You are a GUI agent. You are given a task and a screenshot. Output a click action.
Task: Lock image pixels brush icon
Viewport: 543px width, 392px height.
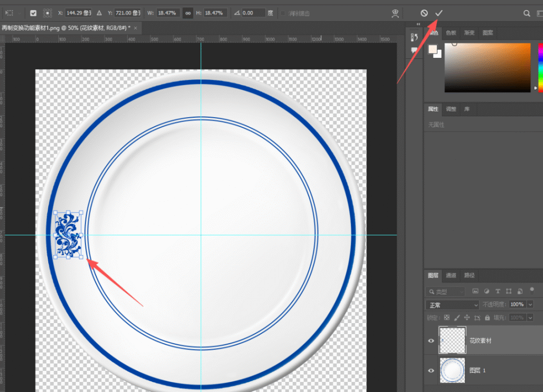(x=457, y=318)
